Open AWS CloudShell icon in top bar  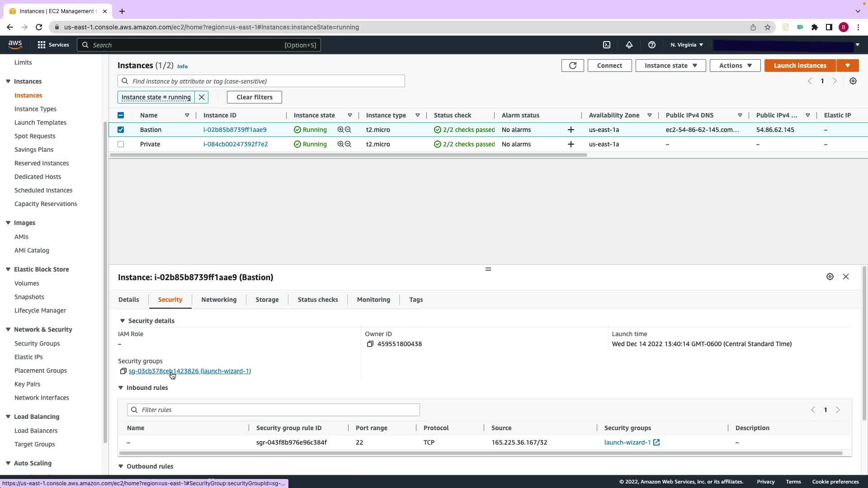607,45
